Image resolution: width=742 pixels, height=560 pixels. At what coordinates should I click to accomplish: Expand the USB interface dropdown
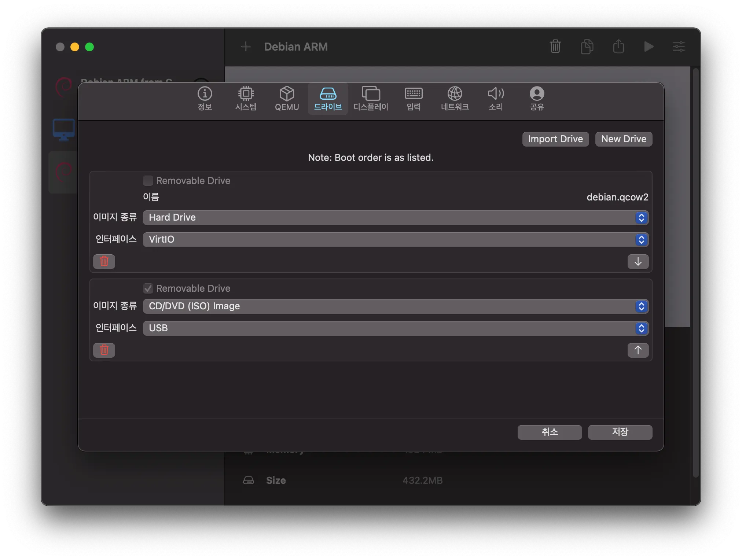click(x=395, y=328)
